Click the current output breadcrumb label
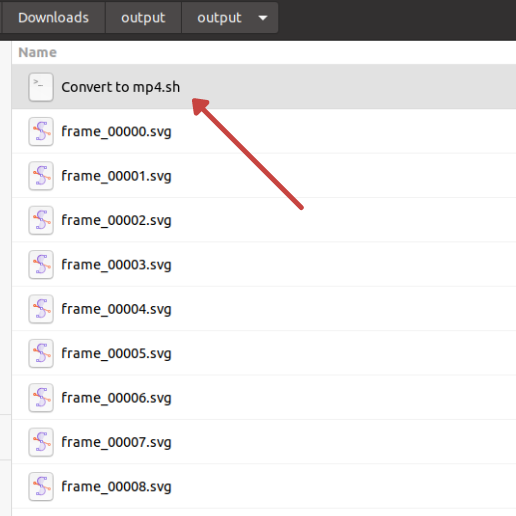Viewport: 516px width, 516px height. tap(219, 18)
